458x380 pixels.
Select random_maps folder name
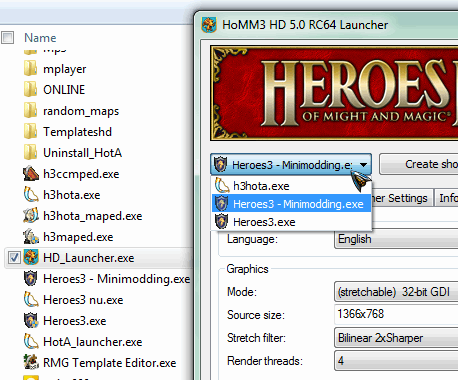coord(81,111)
